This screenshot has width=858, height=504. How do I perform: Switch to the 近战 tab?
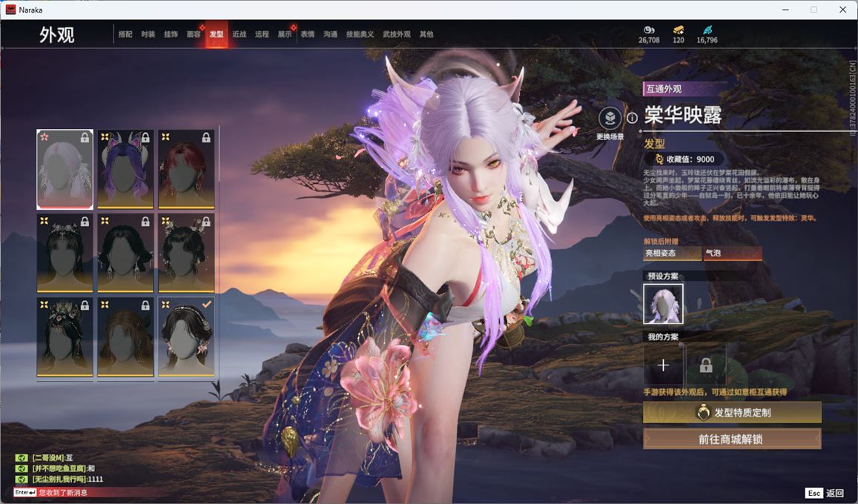click(x=239, y=34)
